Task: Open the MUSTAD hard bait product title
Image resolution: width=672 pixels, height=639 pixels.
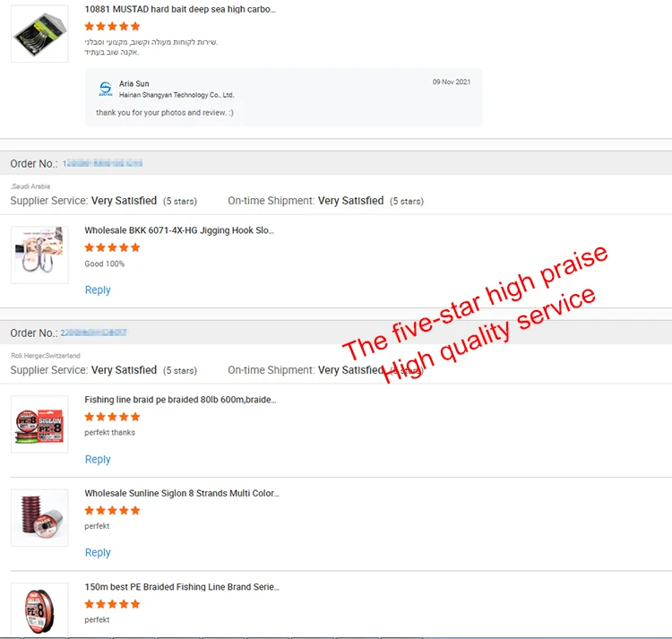Action: pyautogui.click(x=180, y=10)
